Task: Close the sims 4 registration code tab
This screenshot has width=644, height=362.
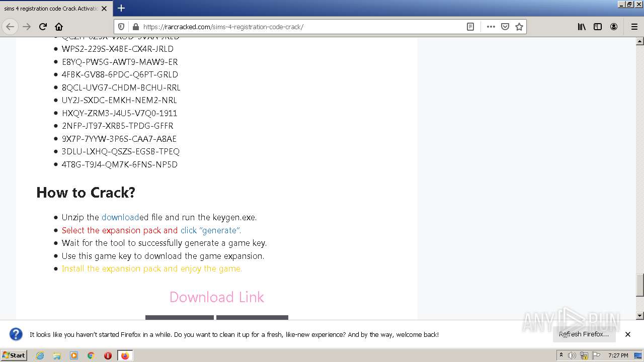Action: click(x=104, y=9)
